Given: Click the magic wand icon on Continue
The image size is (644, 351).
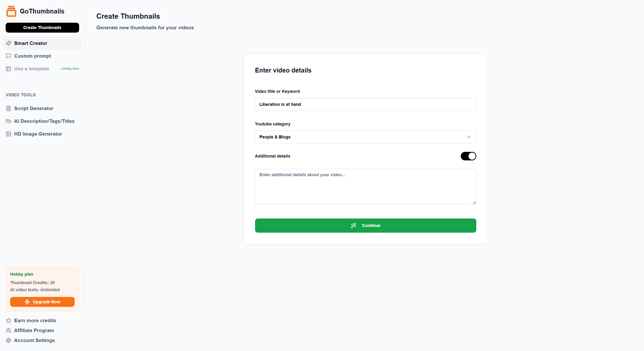Looking at the screenshot, I should click(x=354, y=226).
